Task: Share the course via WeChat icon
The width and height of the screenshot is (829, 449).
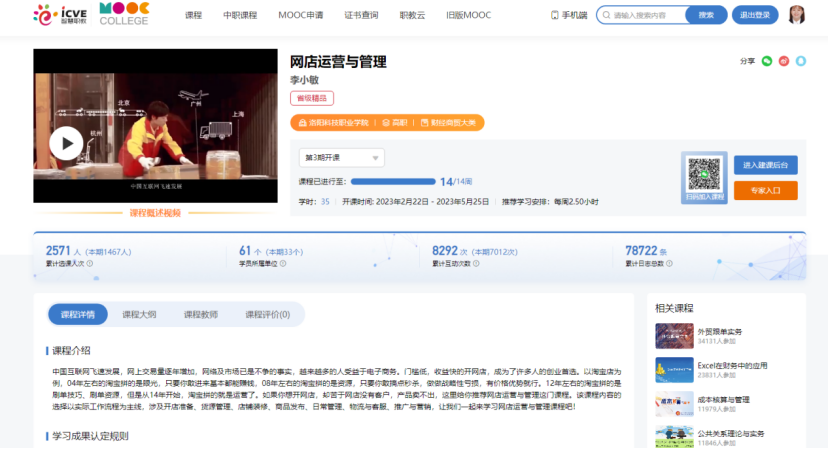Action: 767,61
